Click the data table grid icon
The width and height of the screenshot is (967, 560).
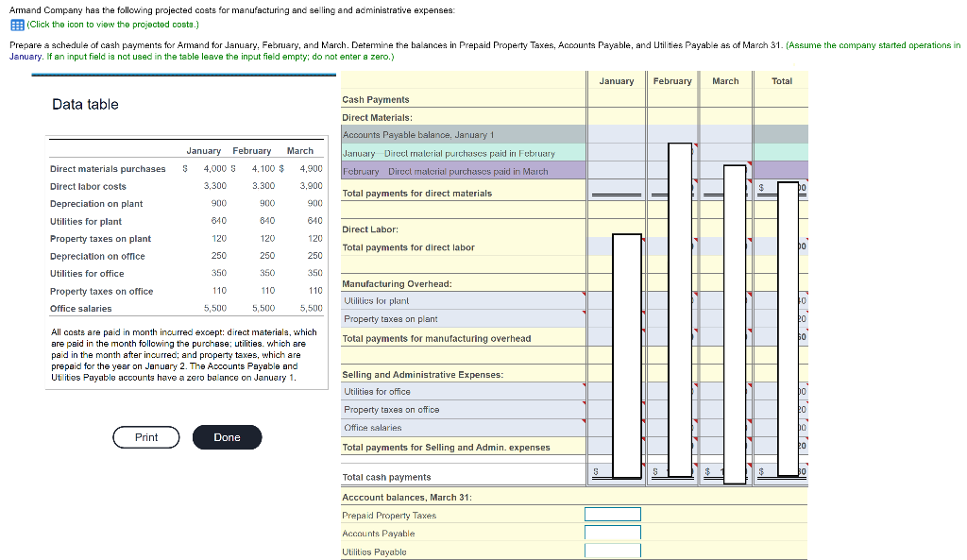(x=17, y=25)
